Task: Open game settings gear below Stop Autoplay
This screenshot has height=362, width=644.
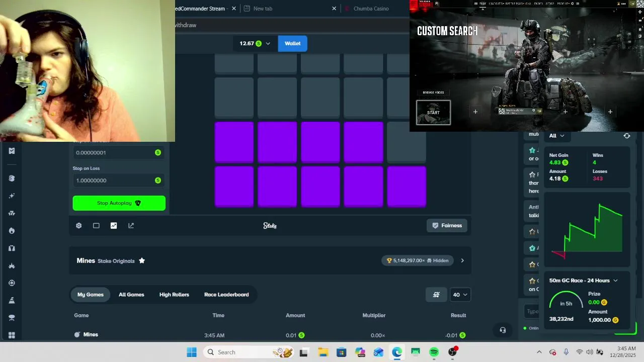Action: tap(79, 226)
